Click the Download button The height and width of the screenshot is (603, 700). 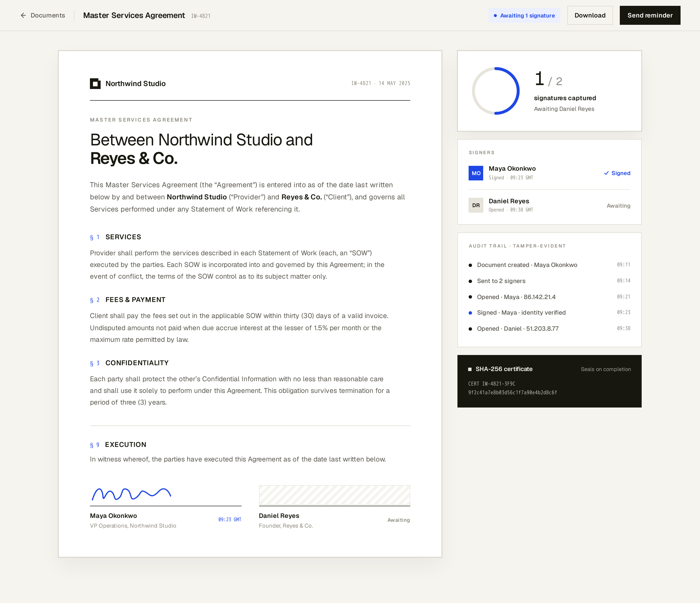pyautogui.click(x=590, y=15)
